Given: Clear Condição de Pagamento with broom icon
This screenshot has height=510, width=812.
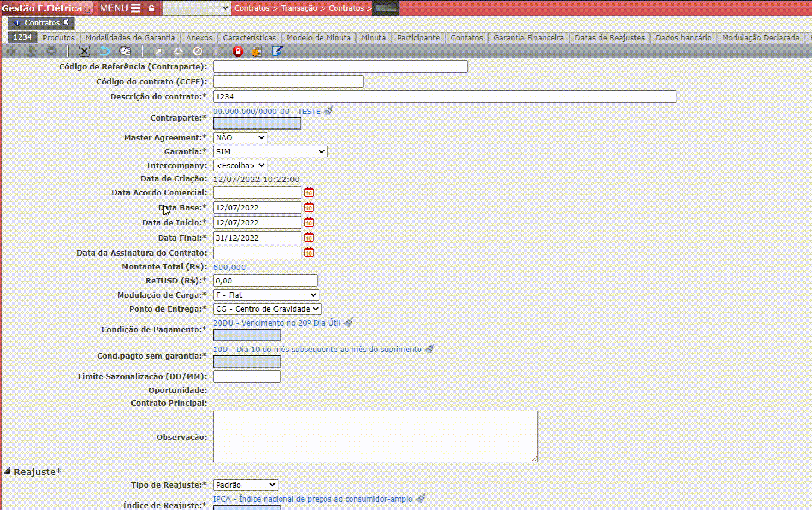Looking at the screenshot, I should [348, 323].
